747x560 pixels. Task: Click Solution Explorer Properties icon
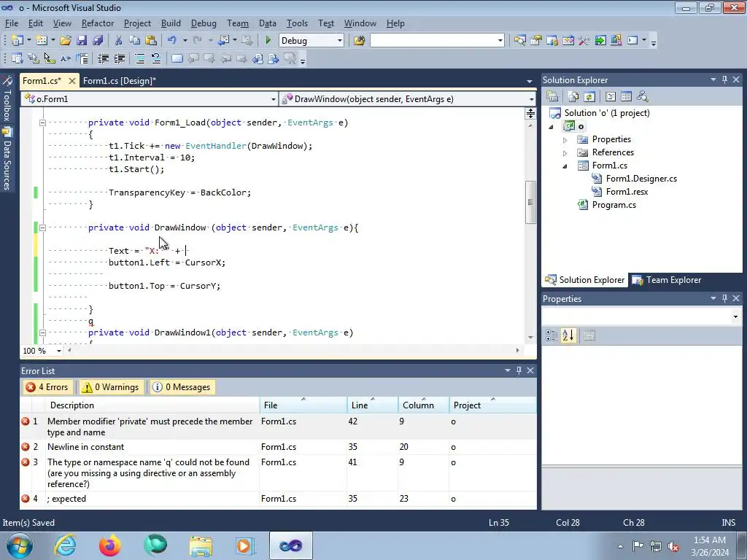coord(552,97)
